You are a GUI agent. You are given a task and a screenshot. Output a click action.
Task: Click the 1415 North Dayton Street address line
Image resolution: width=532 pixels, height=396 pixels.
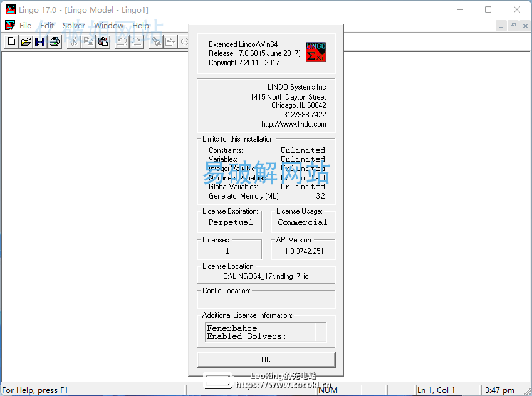[288, 97]
